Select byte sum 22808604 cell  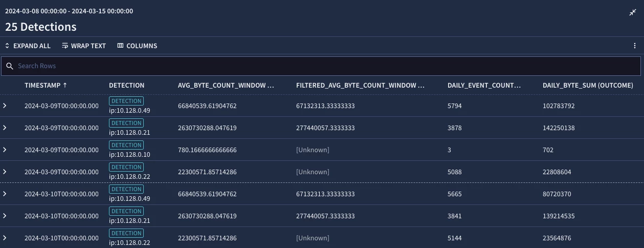click(x=557, y=172)
